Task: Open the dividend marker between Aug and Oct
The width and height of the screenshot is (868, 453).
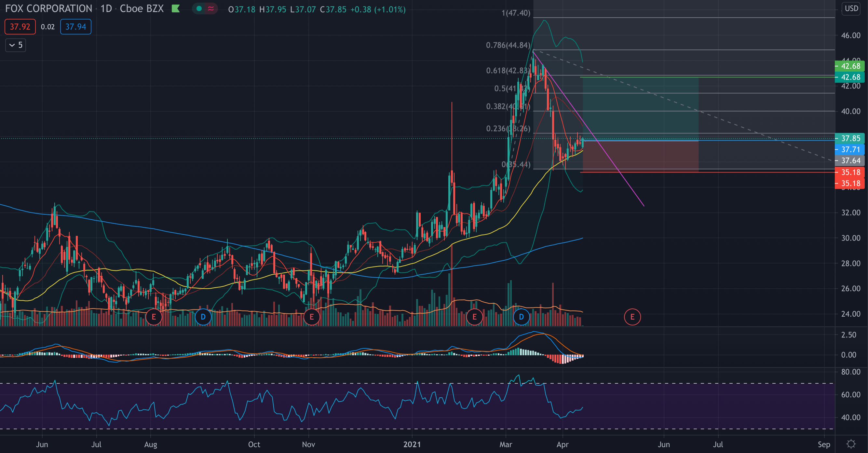Action: coord(203,317)
